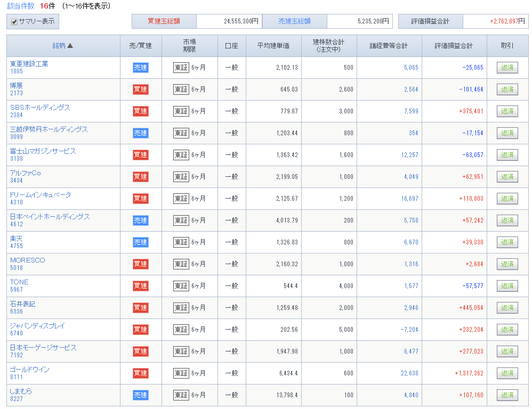Click 返済 button for 博展

click(x=507, y=89)
